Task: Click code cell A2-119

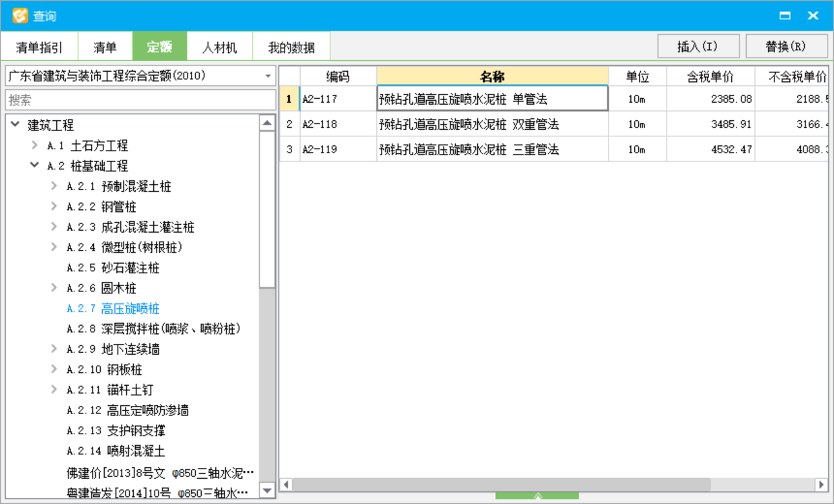Action: point(338,149)
